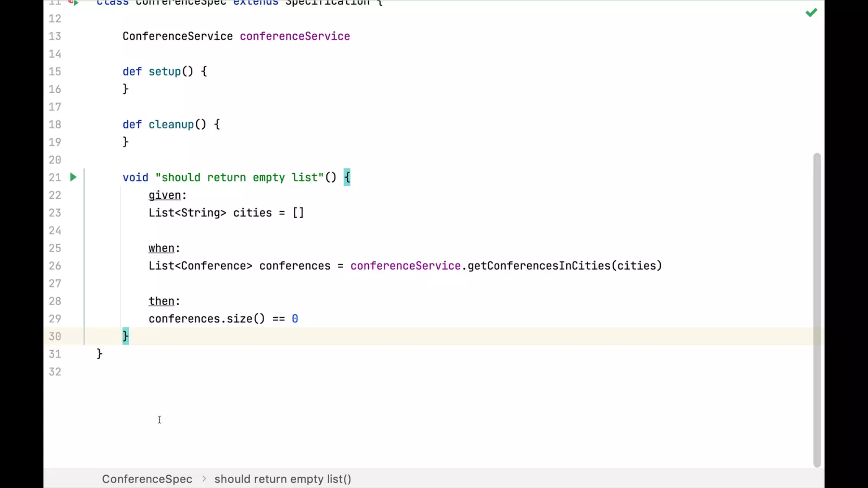Image resolution: width=868 pixels, height=488 pixels.
Task: Click the vertical editor scrollbar
Action: [x=817, y=309]
